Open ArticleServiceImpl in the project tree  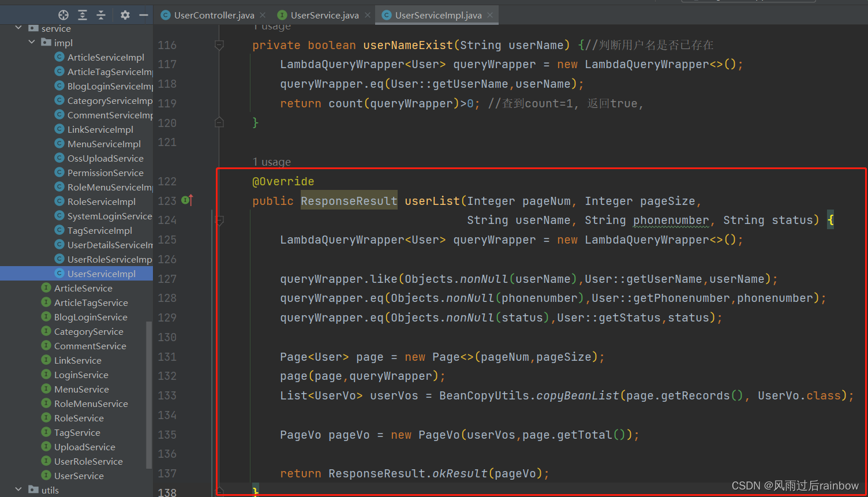click(106, 57)
